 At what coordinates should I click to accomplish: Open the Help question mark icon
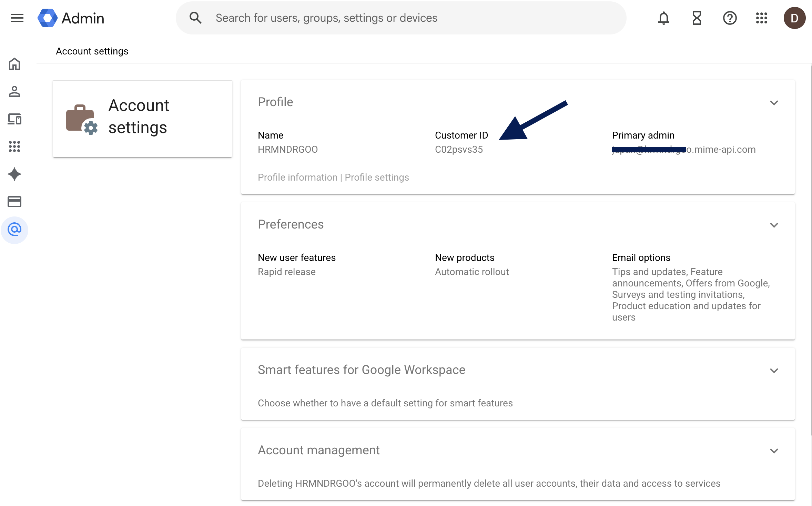coord(730,18)
